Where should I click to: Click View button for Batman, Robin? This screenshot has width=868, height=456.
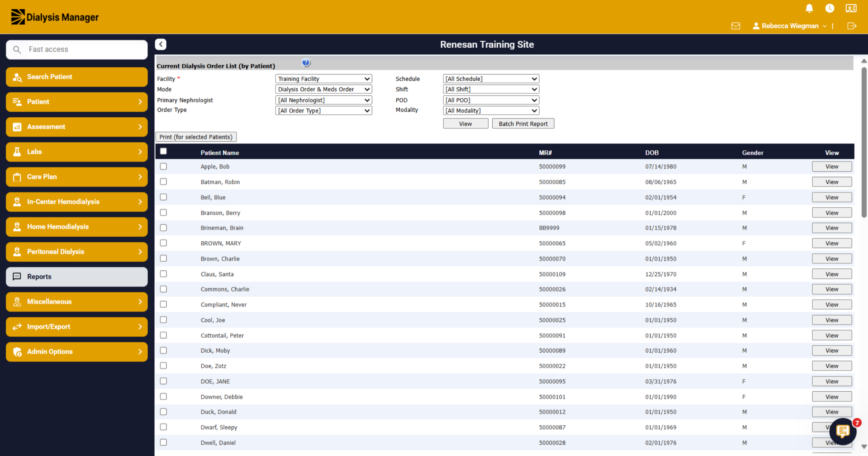click(x=831, y=182)
